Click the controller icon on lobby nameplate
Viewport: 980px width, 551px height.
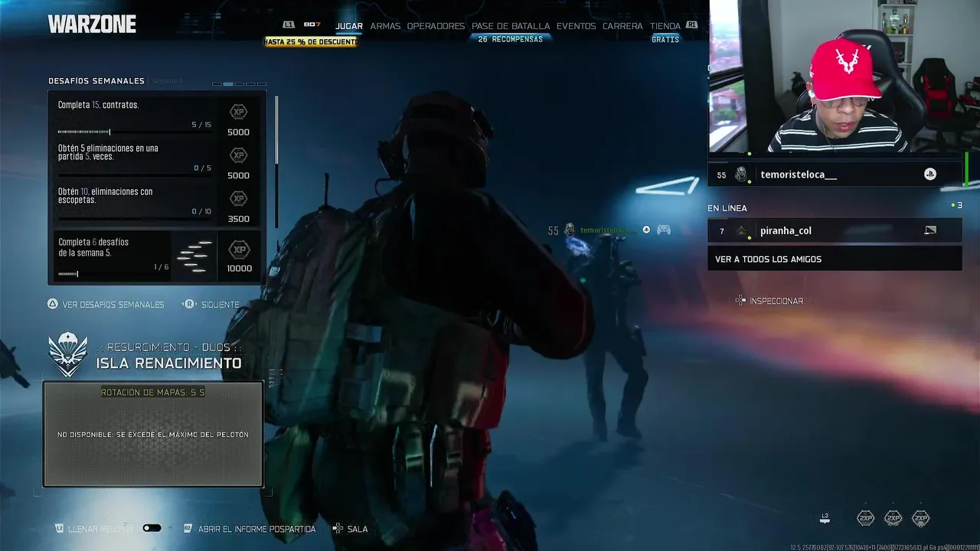click(664, 230)
